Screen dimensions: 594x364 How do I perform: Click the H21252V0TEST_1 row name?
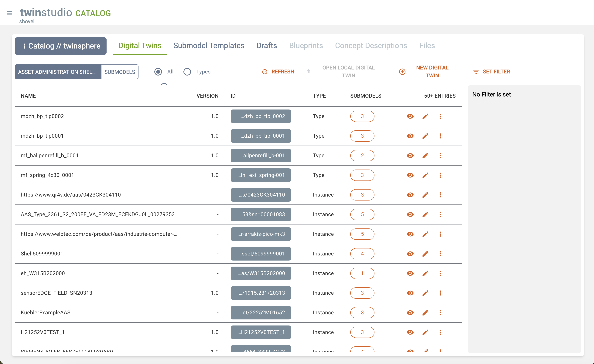click(43, 332)
